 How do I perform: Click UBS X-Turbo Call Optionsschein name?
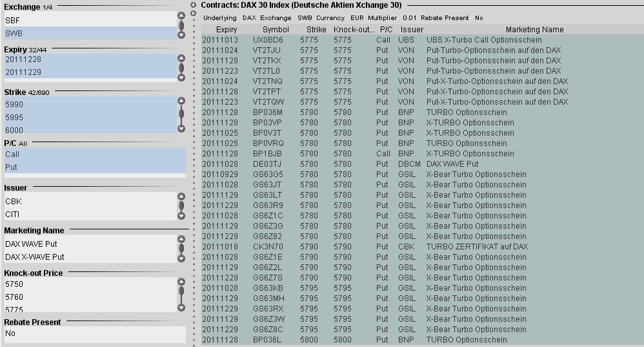(484, 40)
